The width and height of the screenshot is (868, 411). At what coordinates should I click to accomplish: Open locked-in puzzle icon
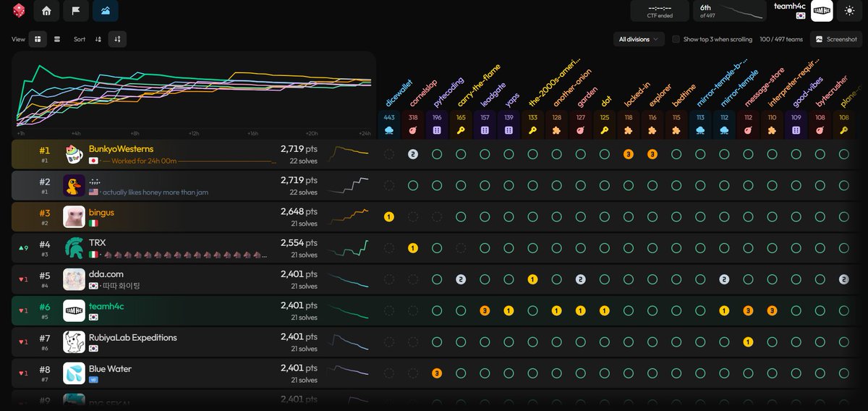629,130
